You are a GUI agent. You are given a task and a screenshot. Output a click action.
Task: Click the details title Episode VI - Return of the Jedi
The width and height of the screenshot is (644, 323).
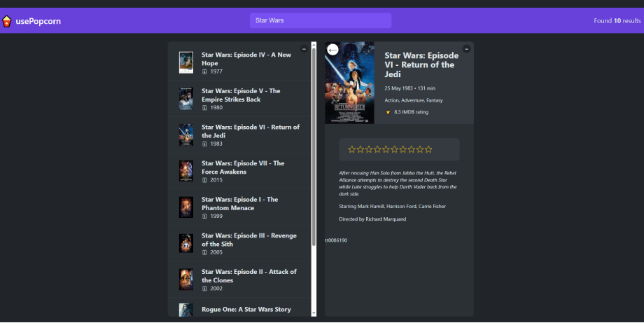coord(422,64)
